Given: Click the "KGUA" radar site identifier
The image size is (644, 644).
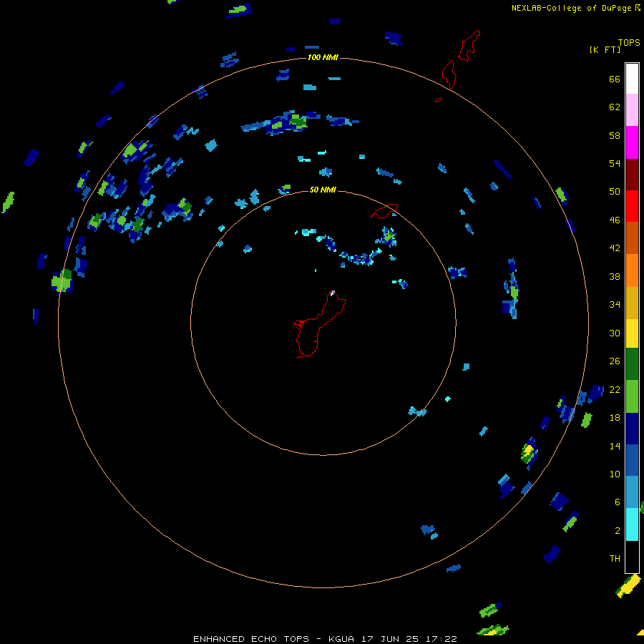Looking at the screenshot, I should click(343, 639).
